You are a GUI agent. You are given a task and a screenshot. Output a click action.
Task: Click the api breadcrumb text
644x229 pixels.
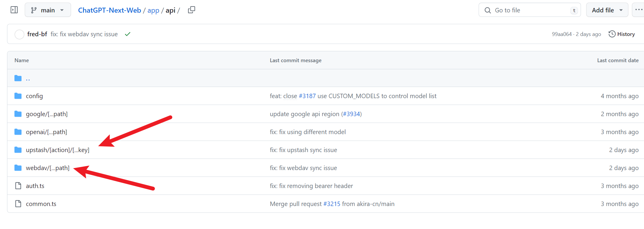(x=170, y=11)
